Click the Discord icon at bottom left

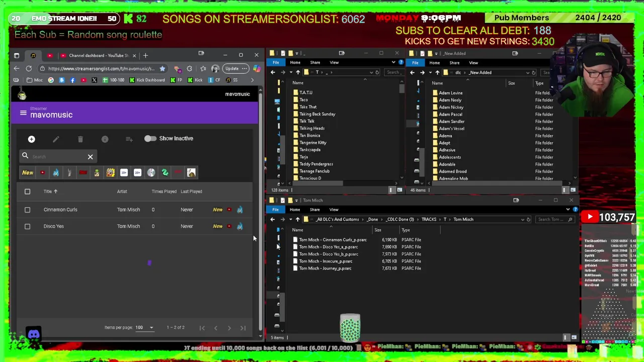[x=34, y=334]
